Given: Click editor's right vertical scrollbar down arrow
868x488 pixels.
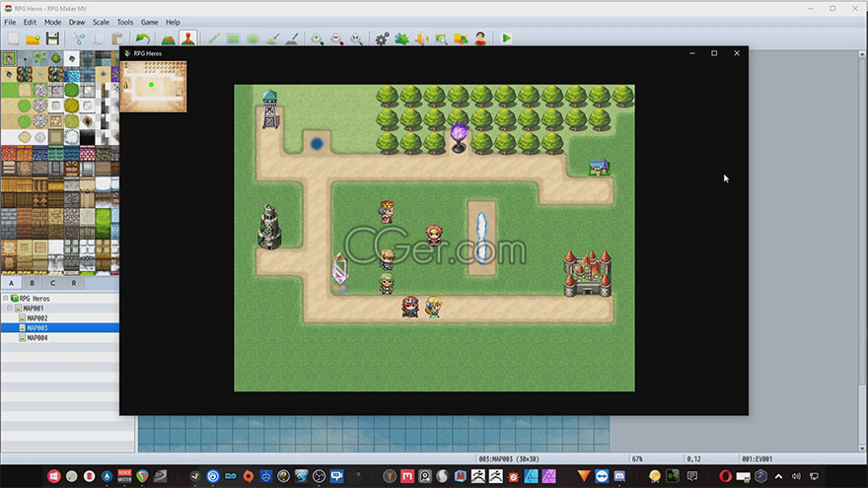Looking at the screenshot, I should [862, 449].
